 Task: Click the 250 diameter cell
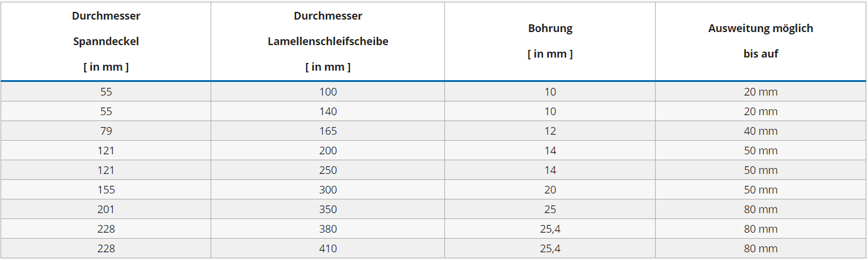pyautogui.click(x=328, y=170)
